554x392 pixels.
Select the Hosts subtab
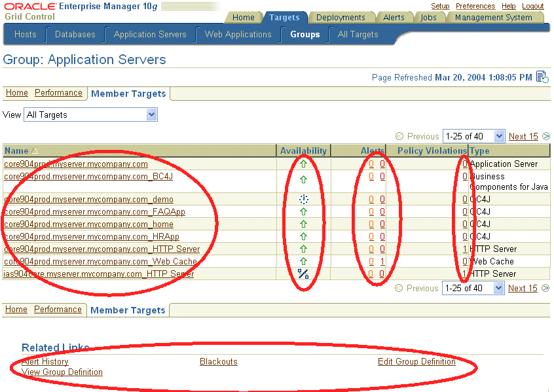click(x=26, y=34)
